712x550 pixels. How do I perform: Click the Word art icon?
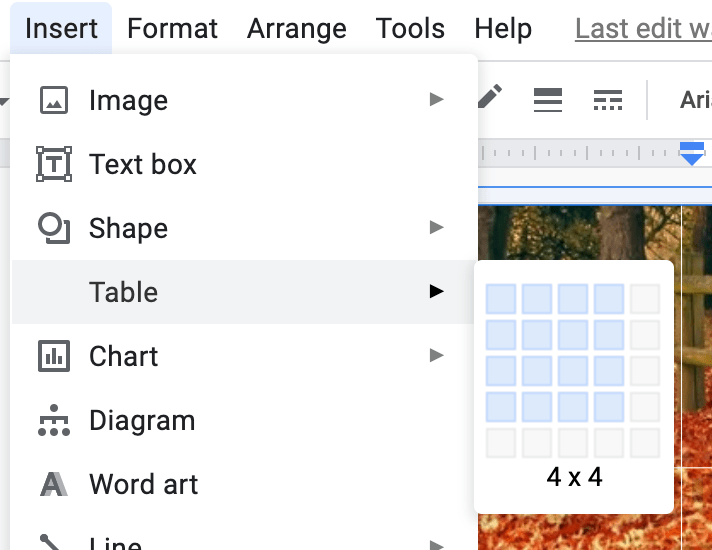click(x=53, y=484)
